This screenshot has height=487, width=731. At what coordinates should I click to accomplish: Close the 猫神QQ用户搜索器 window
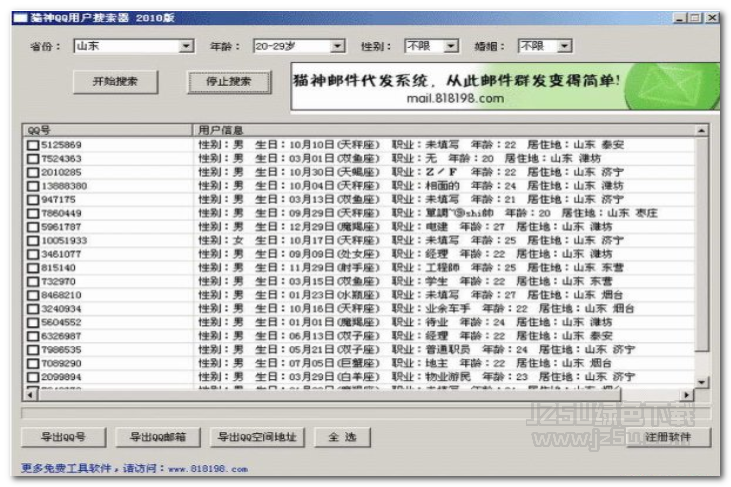pos(712,18)
